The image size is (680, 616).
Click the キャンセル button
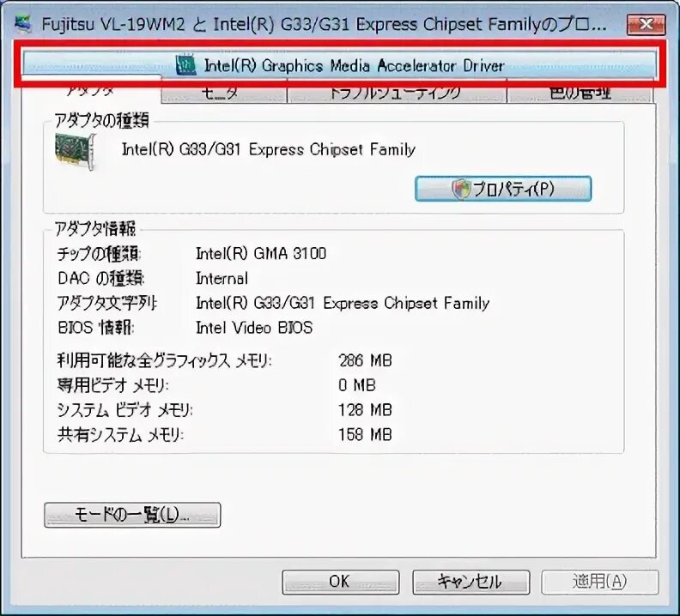(471, 582)
